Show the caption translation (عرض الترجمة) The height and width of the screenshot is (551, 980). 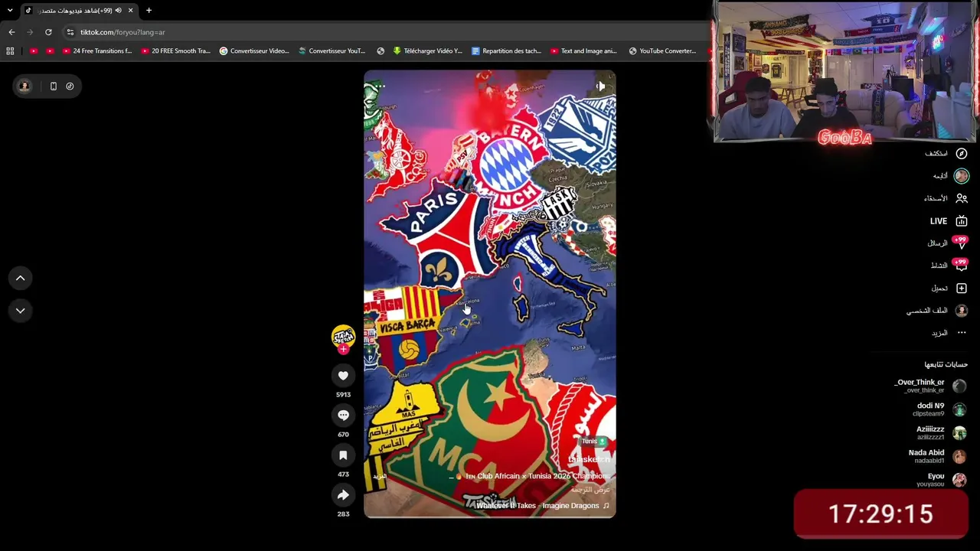click(x=591, y=490)
